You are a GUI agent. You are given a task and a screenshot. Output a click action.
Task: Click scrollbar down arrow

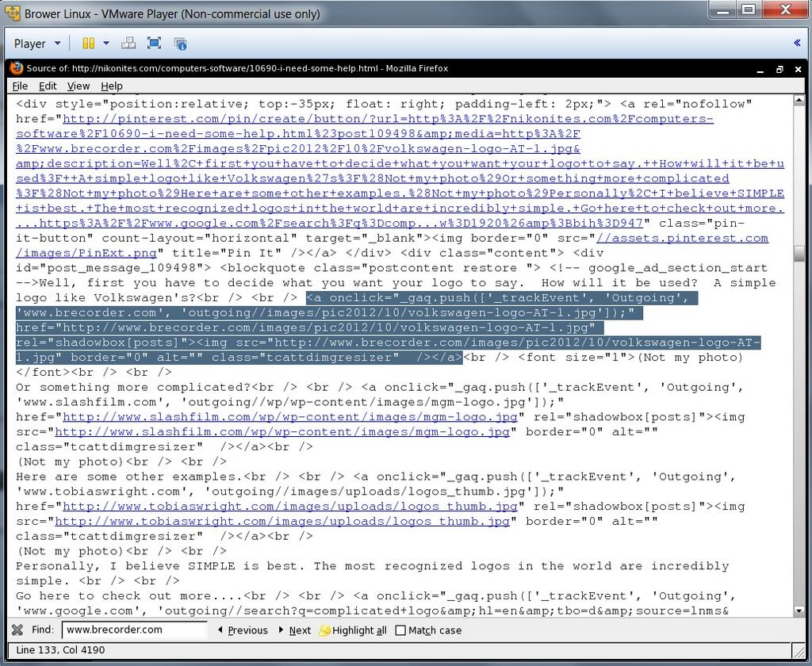coord(799,611)
